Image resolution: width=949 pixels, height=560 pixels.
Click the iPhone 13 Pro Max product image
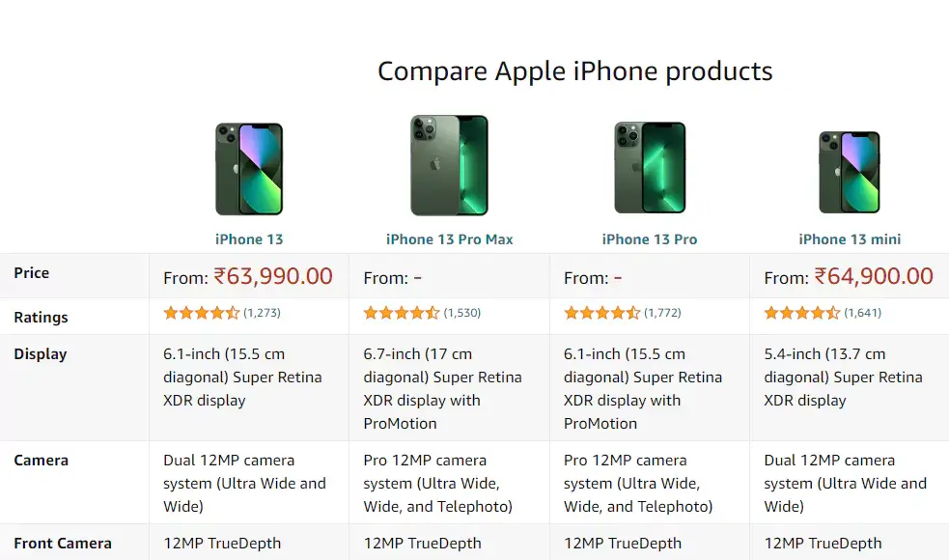pos(448,166)
